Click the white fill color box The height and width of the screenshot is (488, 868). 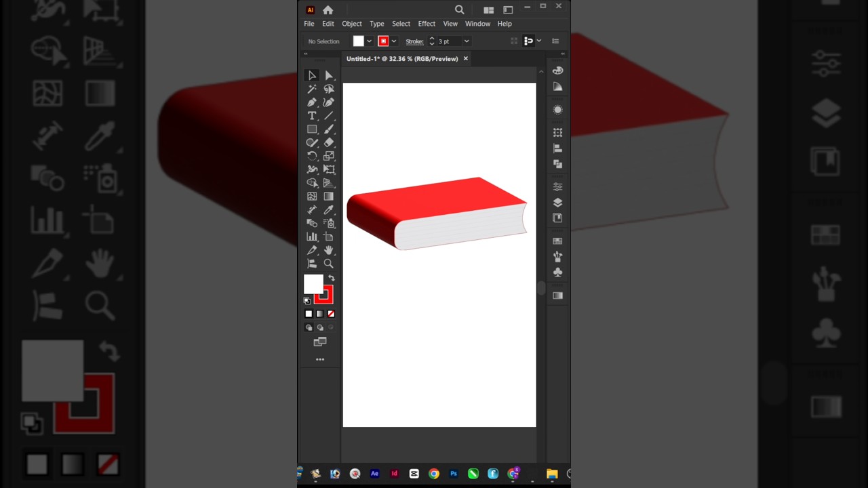313,283
